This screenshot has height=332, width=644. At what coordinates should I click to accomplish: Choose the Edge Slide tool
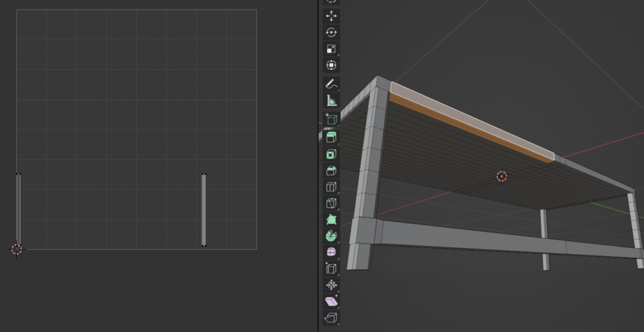[331, 268]
